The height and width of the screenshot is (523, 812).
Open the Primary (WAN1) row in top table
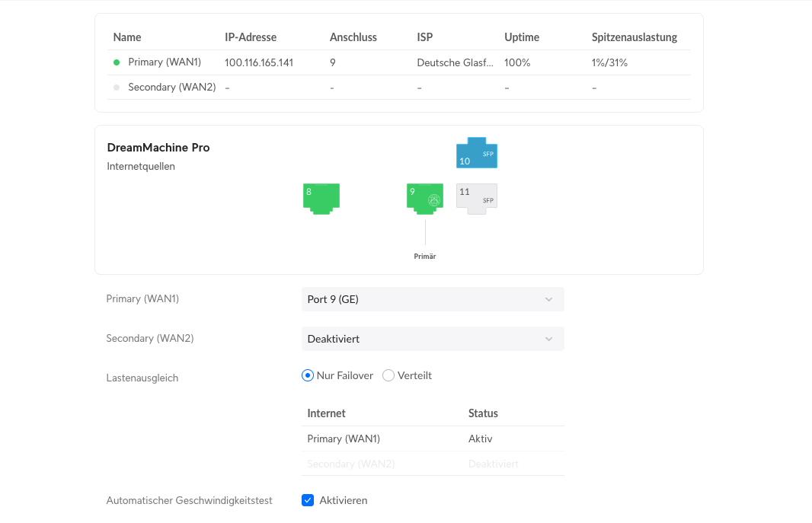click(398, 62)
